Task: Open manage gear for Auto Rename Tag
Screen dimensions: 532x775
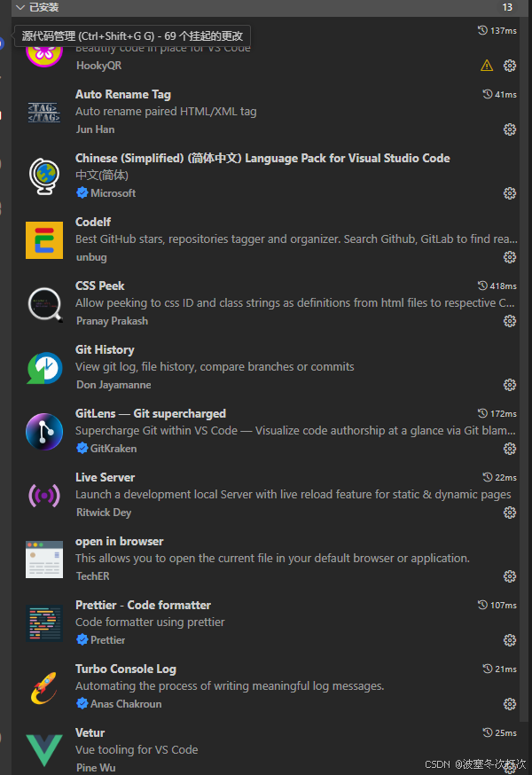Action: pyautogui.click(x=510, y=129)
